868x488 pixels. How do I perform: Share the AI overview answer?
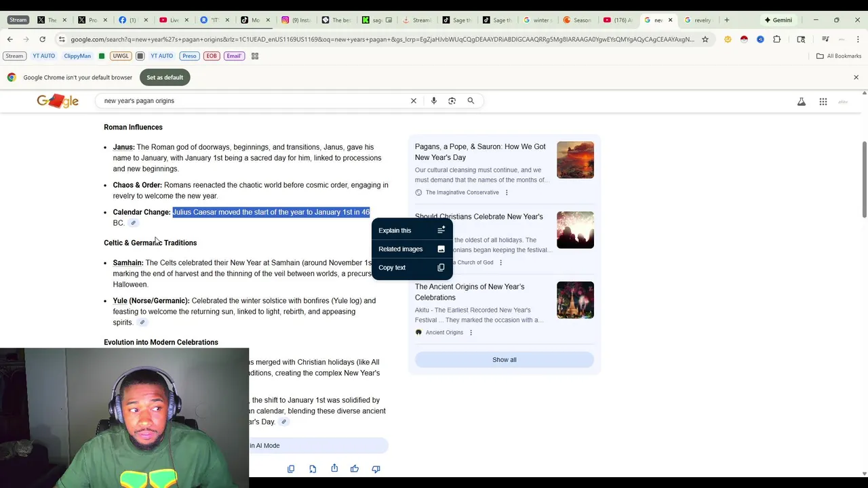coord(334,469)
